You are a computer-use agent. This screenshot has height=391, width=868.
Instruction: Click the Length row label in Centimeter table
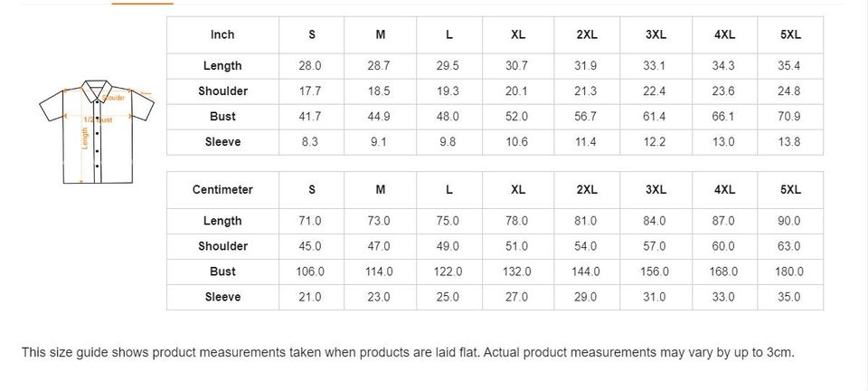tap(222, 221)
